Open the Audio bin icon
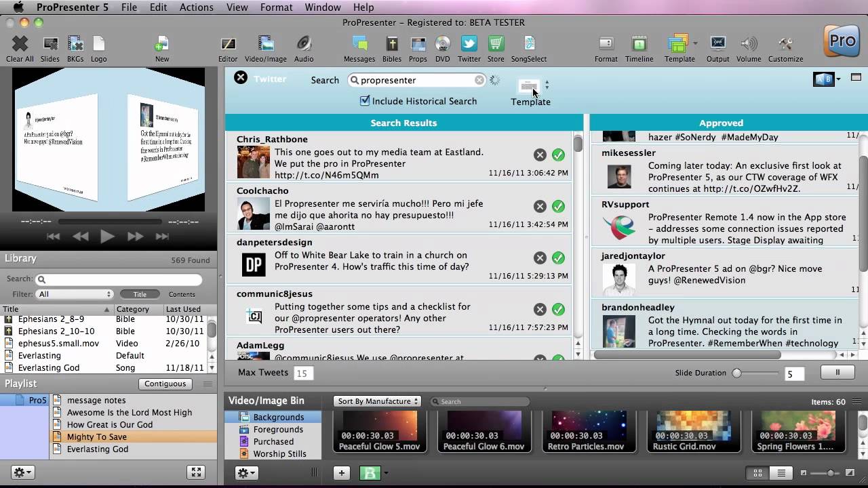The width and height of the screenshot is (868, 488). (304, 45)
